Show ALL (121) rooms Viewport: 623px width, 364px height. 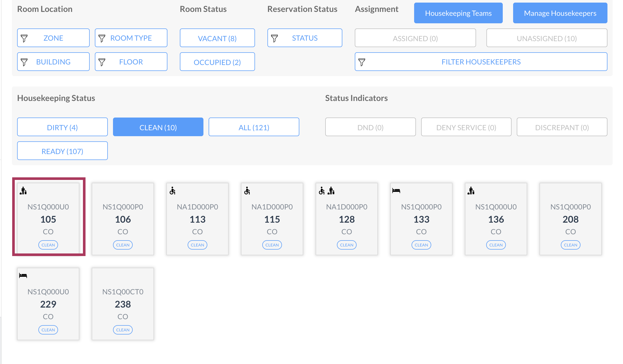tap(254, 127)
